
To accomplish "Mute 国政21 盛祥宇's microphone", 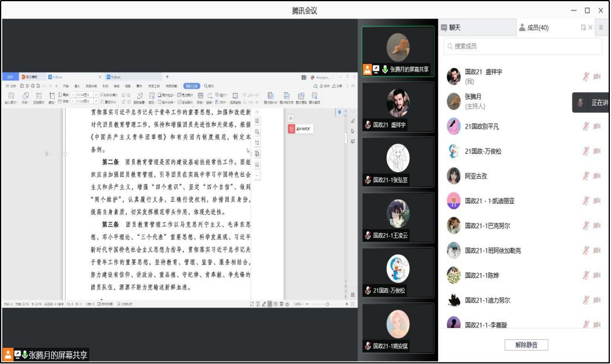I will [x=587, y=76].
